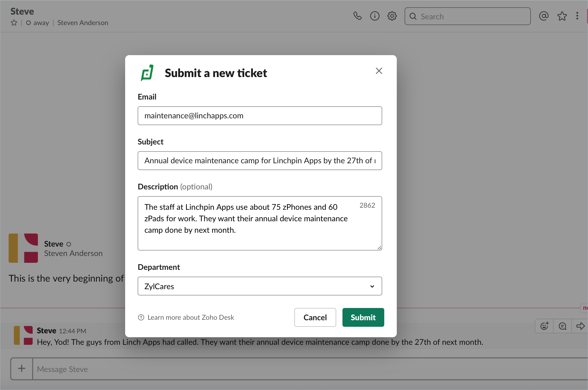Focus the Subject text field
588x390 pixels.
click(x=260, y=161)
